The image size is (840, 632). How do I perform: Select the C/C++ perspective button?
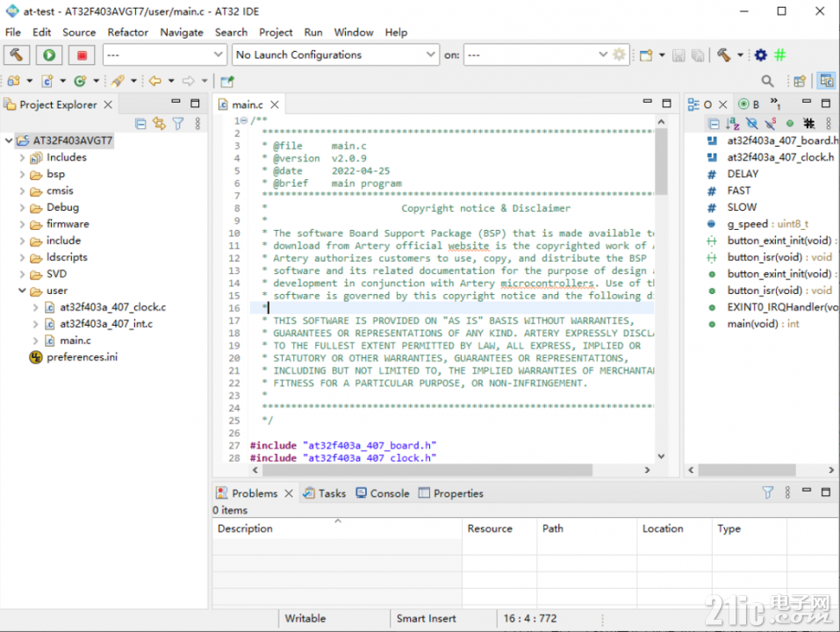826,81
